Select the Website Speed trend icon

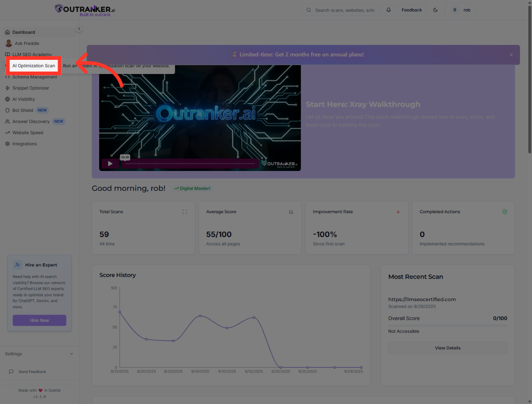[8, 132]
